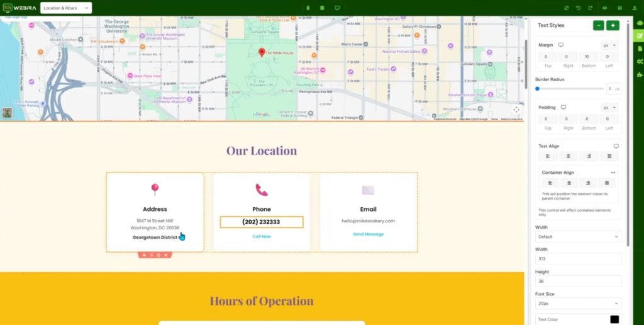
Task: Click the Send Message link
Action: click(368, 234)
